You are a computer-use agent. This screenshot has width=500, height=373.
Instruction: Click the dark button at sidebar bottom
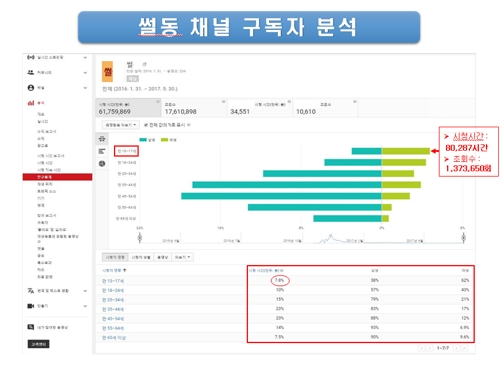[x=38, y=344]
